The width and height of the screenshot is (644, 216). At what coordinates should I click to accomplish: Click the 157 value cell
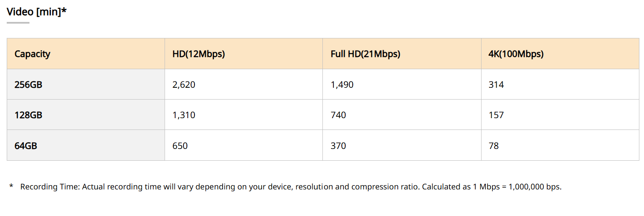[x=496, y=115]
